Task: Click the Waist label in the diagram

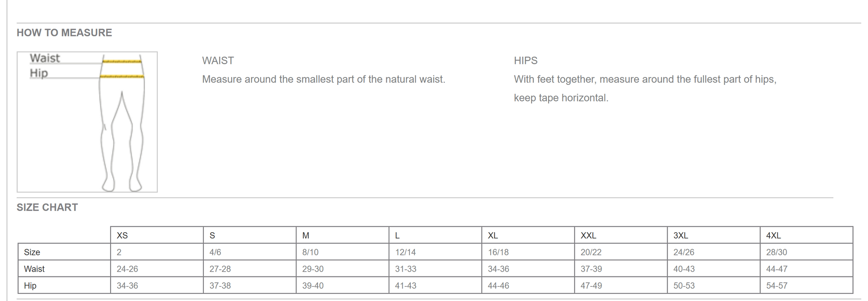Action: (x=45, y=58)
